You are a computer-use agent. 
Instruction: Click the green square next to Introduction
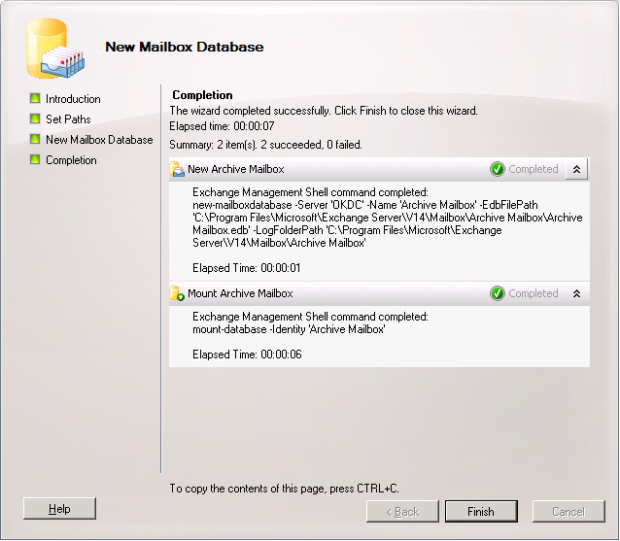(35, 98)
